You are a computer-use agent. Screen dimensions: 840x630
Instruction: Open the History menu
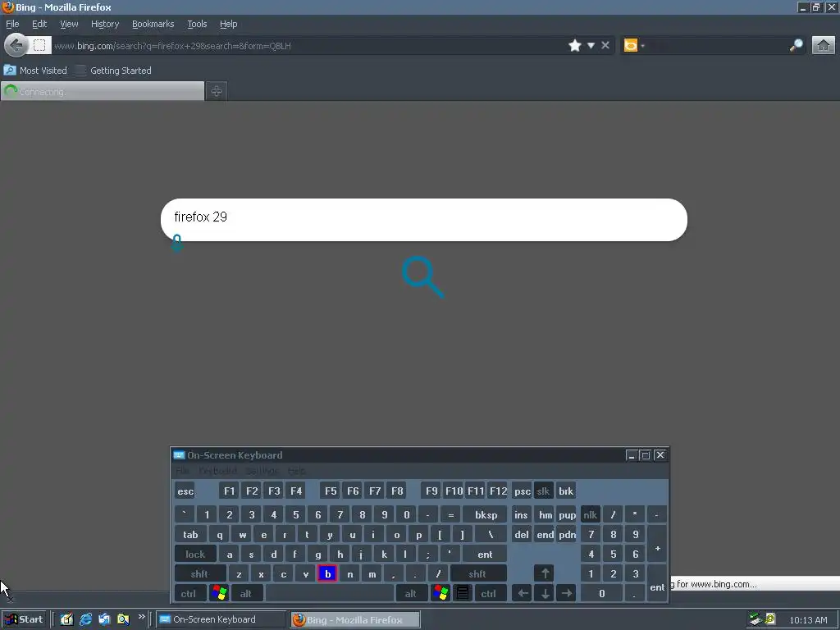tap(105, 24)
